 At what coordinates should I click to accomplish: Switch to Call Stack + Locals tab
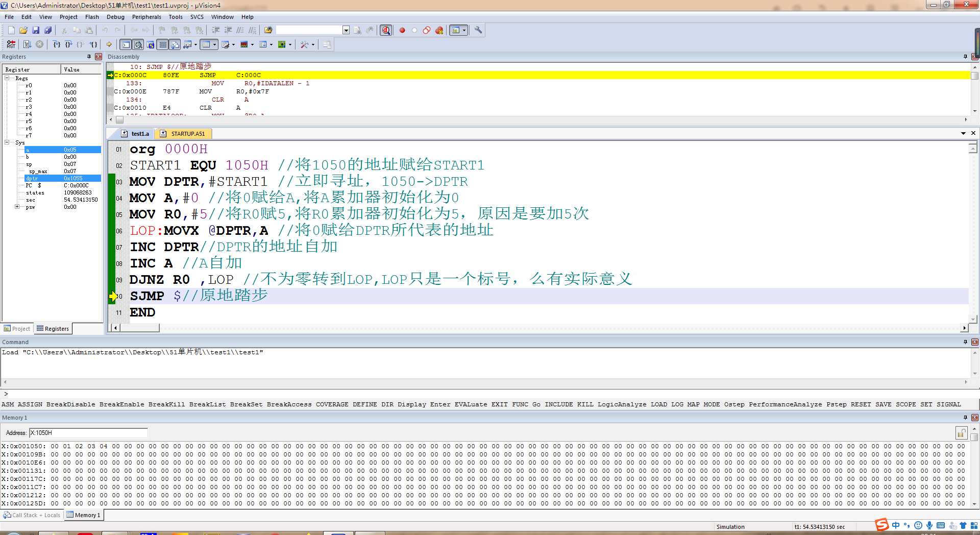32,515
